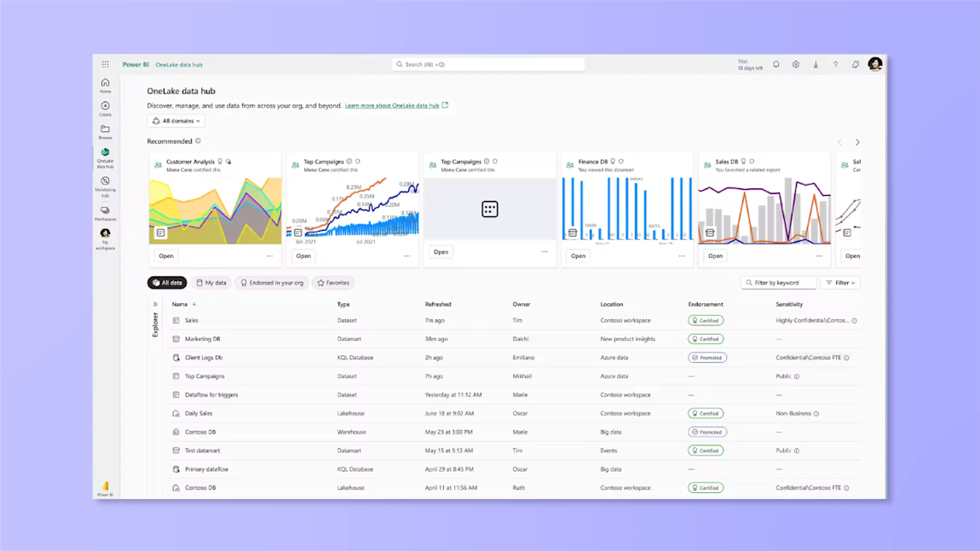Screen dimensions: 980x551
Task: Click info icon beside Highly Confidential sensitivity
Action: (x=855, y=320)
